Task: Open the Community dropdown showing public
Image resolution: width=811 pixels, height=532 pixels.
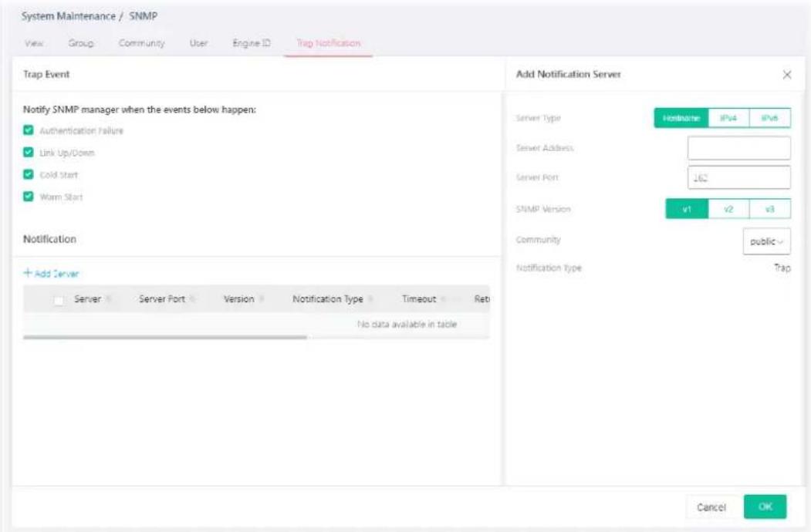Action: (766, 241)
